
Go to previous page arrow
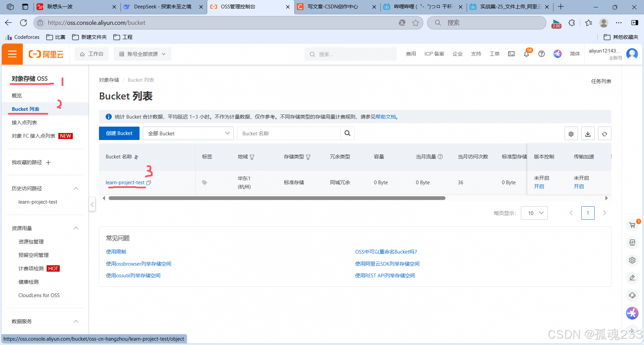(571, 213)
